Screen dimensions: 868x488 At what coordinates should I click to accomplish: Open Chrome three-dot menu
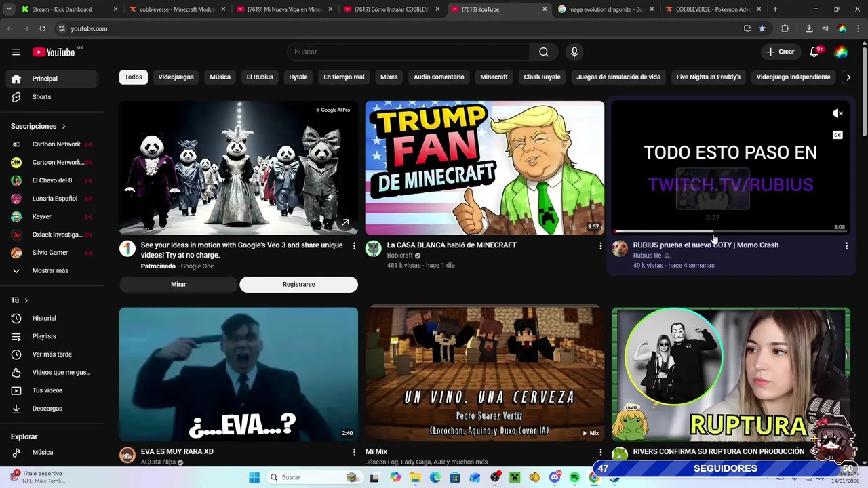(858, 28)
